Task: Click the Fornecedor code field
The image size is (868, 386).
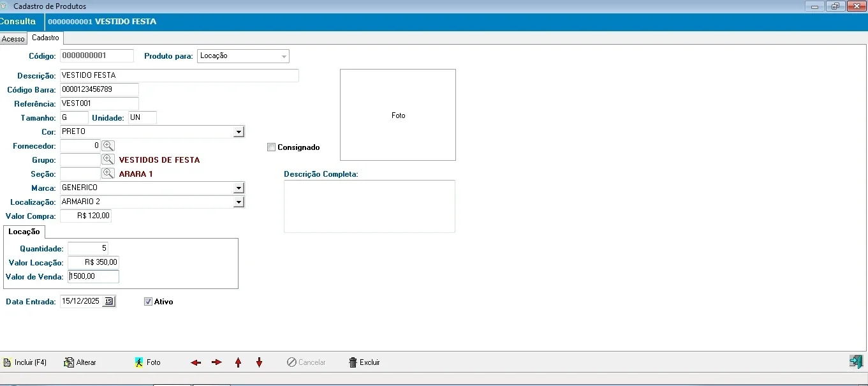Action: (x=80, y=145)
